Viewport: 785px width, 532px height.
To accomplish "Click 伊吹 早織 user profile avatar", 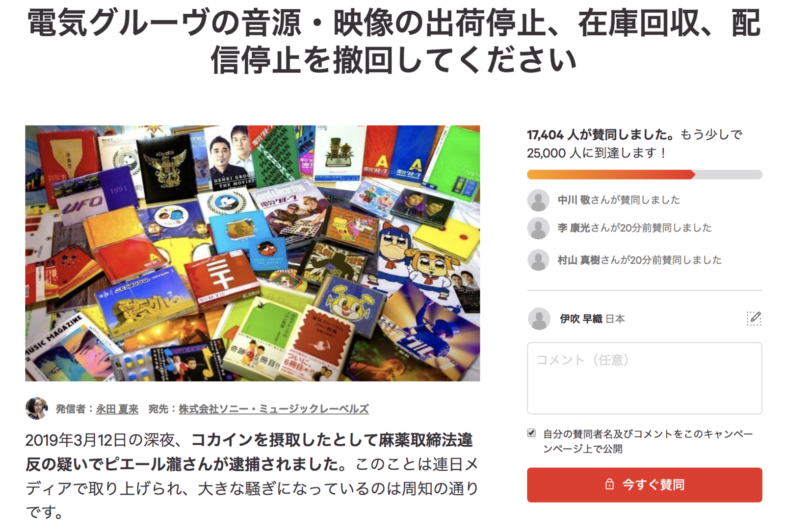I will coord(539,319).
